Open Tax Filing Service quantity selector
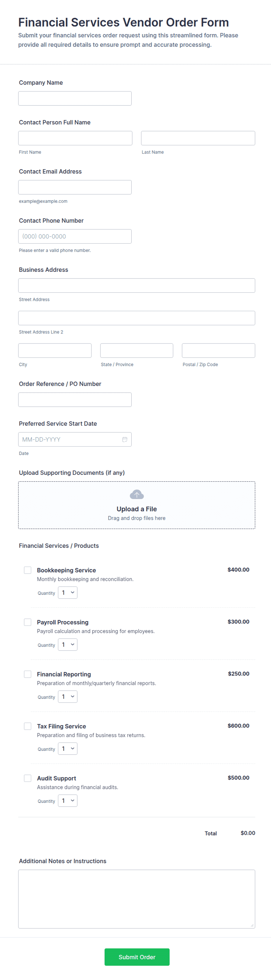 coord(68,749)
